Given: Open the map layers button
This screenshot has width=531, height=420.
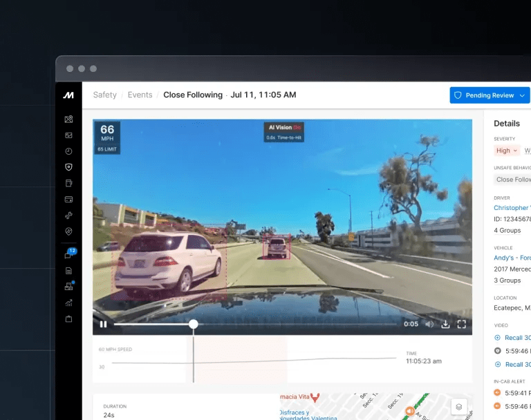Looking at the screenshot, I should click(x=457, y=407).
